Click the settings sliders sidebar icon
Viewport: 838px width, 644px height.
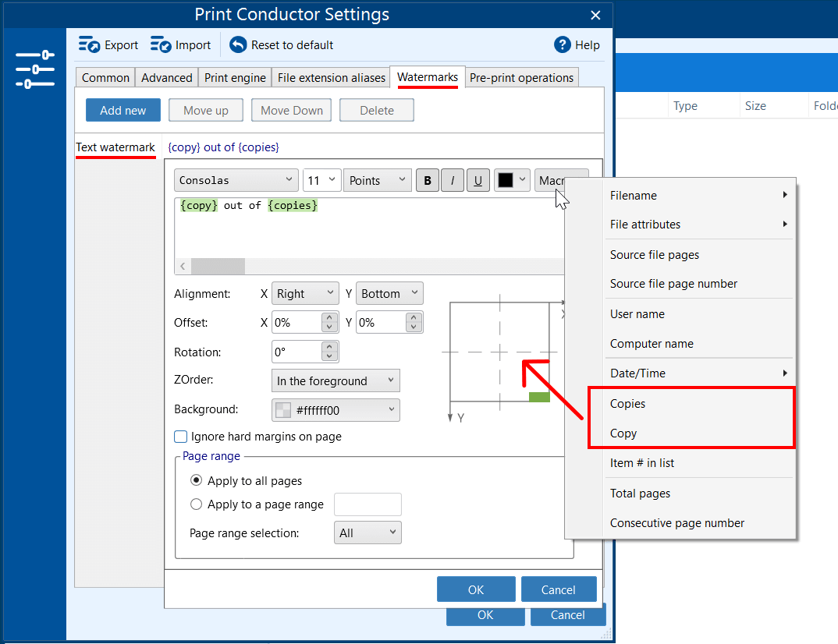(35, 69)
